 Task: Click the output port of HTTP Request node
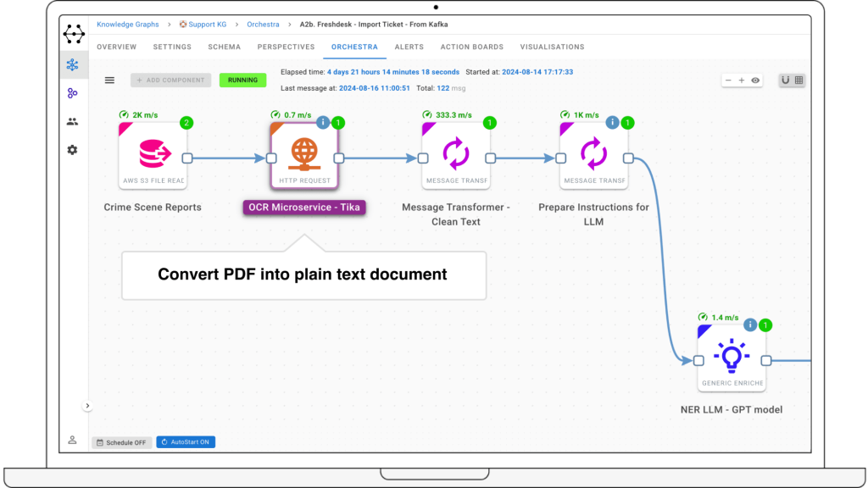[x=339, y=158]
